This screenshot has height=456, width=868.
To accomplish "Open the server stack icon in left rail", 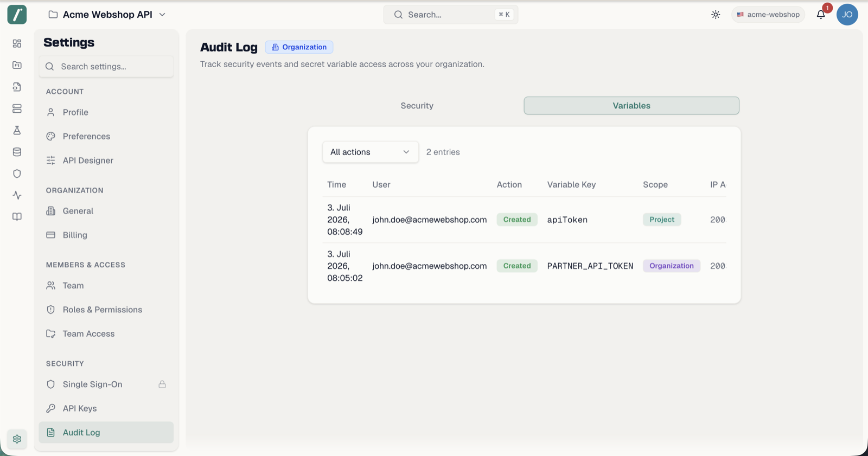I will point(17,108).
